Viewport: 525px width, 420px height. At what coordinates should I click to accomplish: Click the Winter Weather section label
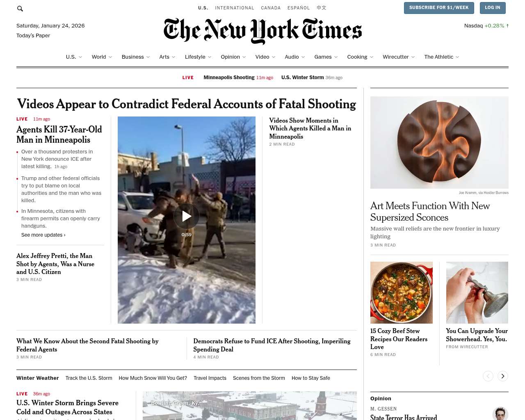click(x=38, y=378)
